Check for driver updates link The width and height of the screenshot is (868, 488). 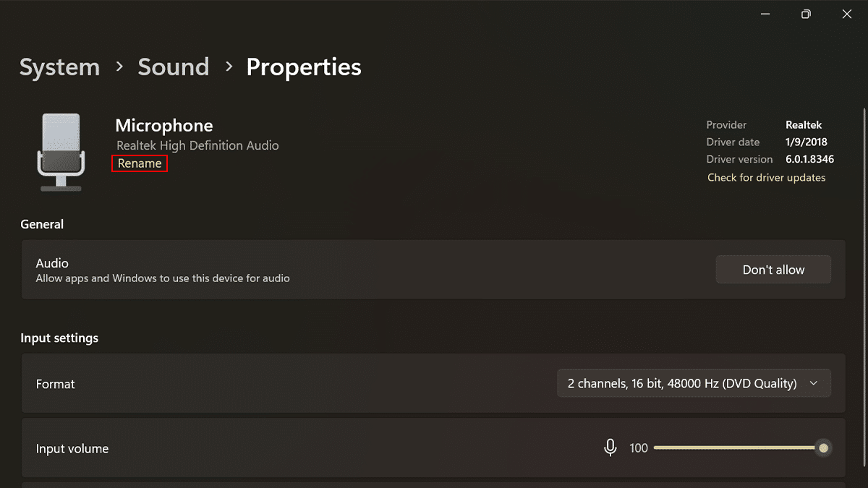[766, 177]
